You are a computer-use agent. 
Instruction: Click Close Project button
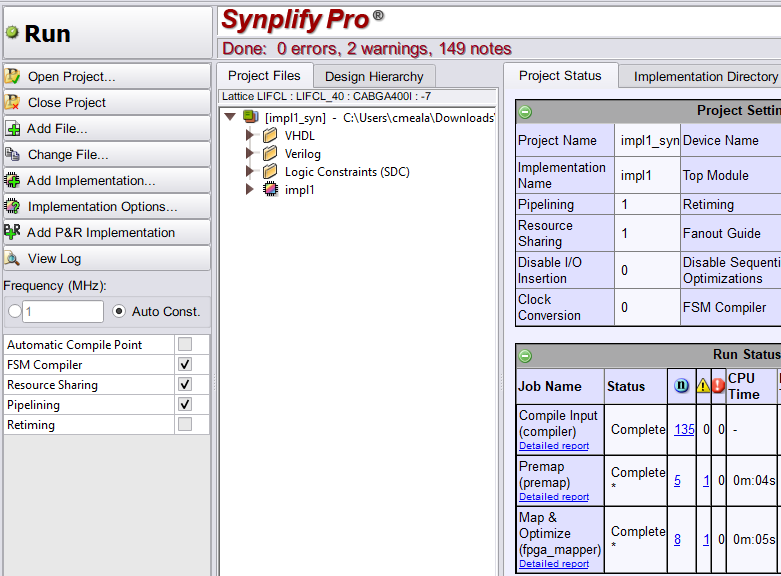107,102
